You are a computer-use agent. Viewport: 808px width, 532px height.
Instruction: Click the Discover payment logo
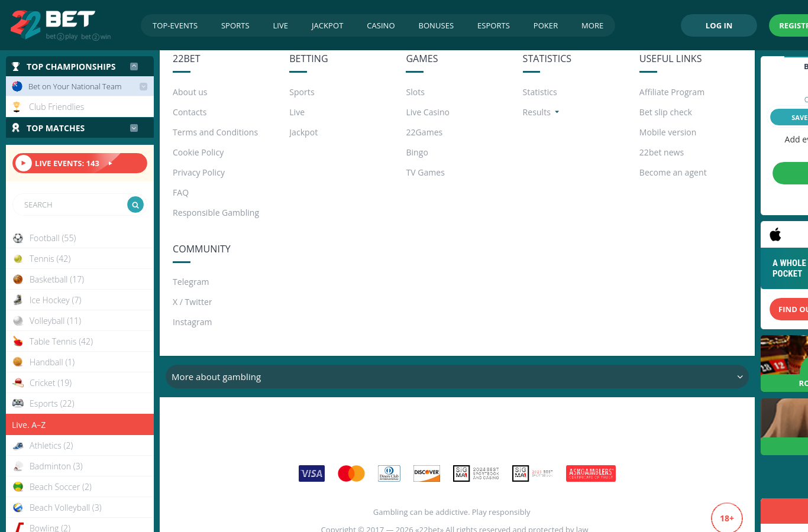tap(426, 473)
